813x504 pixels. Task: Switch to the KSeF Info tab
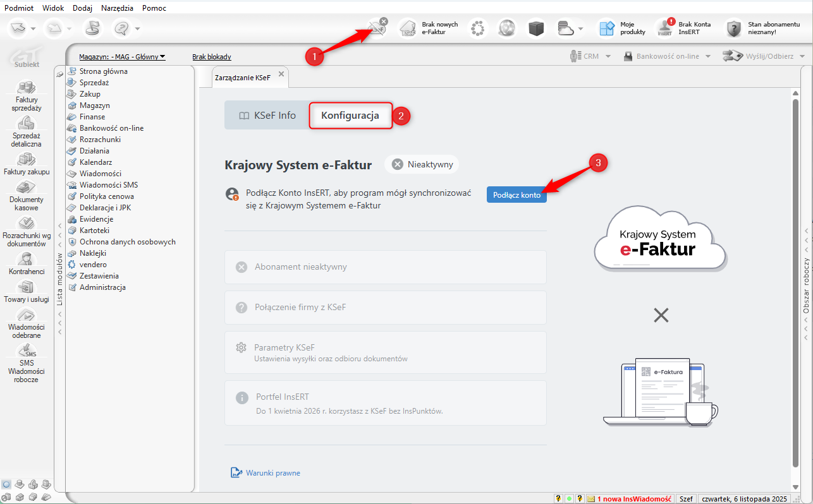click(x=267, y=116)
